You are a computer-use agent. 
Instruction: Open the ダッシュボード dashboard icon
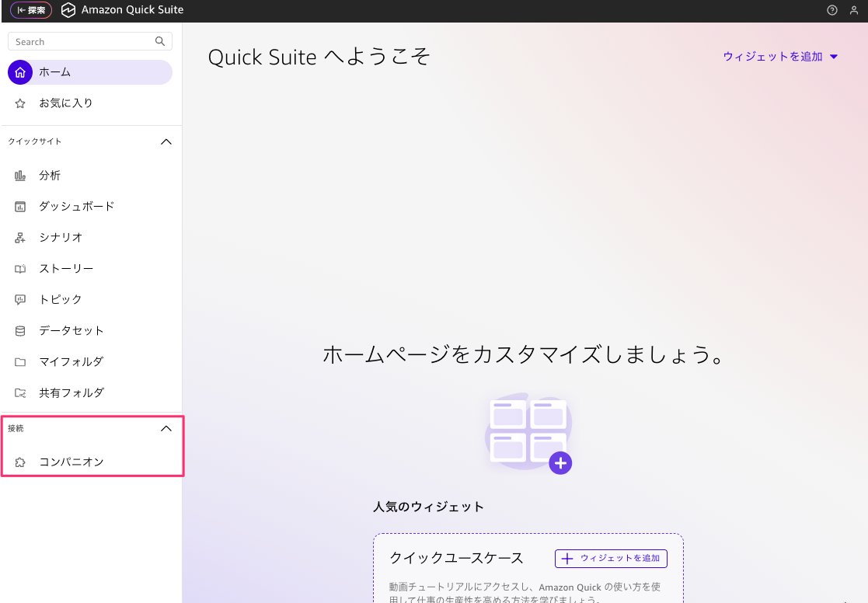coord(20,207)
